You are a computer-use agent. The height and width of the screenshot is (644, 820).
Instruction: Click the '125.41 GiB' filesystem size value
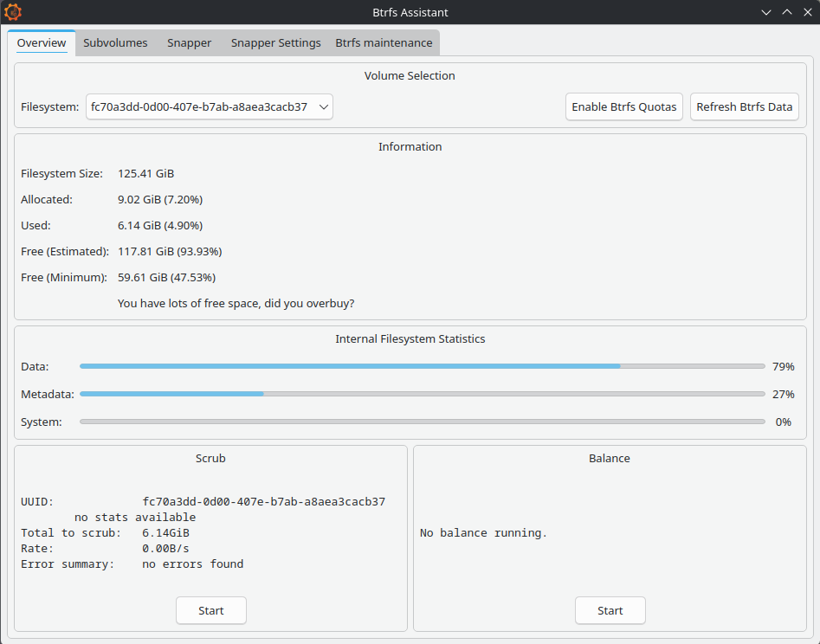[146, 173]
